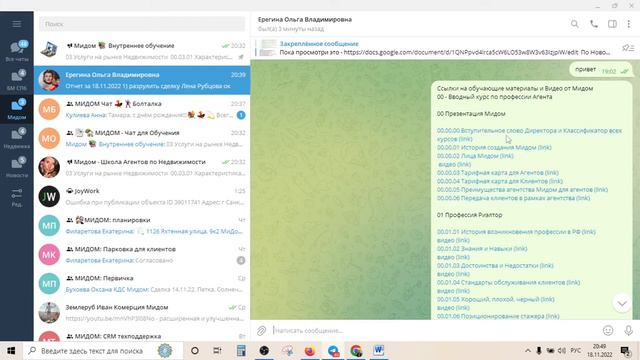This screenshot has width=640, height=360.
Task: Open the chat three-dot menu
Action: click(629, 24)
